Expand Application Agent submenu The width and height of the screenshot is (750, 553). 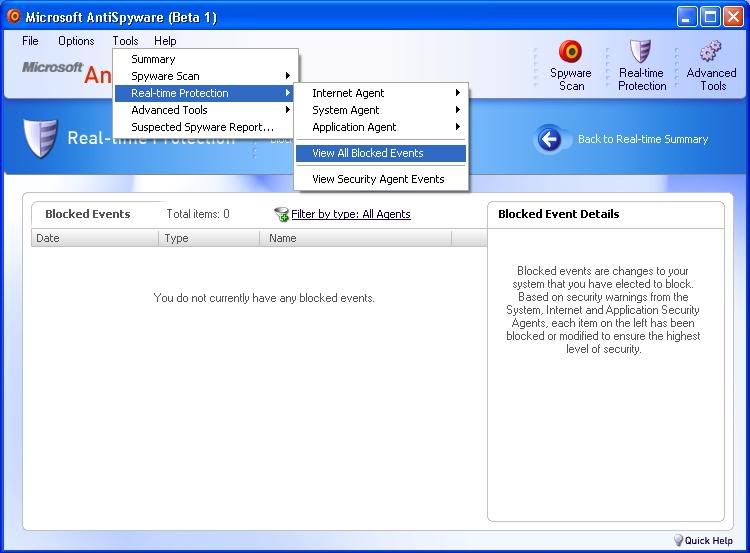(x=381, y=127)
